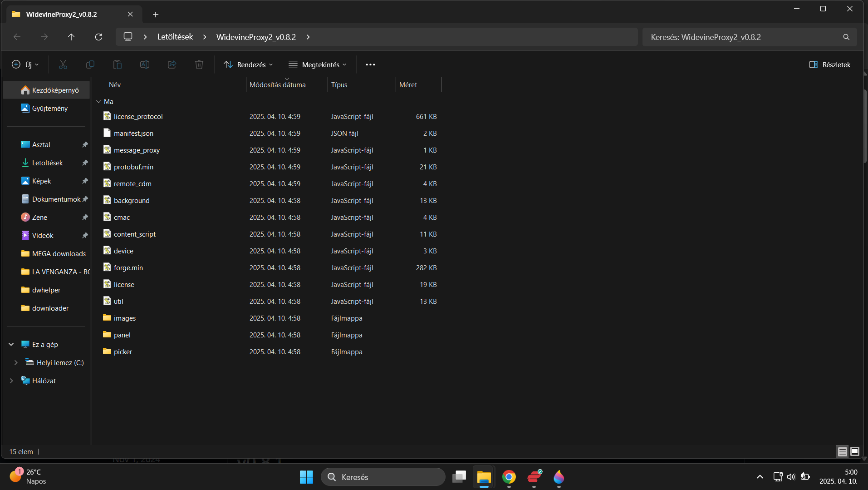Select the picker folder
The image size is (868, 490).
click(123, 352)
